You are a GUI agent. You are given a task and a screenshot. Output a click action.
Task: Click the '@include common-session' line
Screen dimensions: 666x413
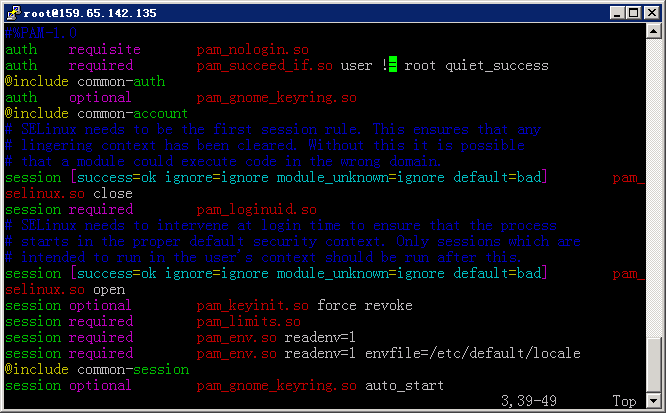96,369
